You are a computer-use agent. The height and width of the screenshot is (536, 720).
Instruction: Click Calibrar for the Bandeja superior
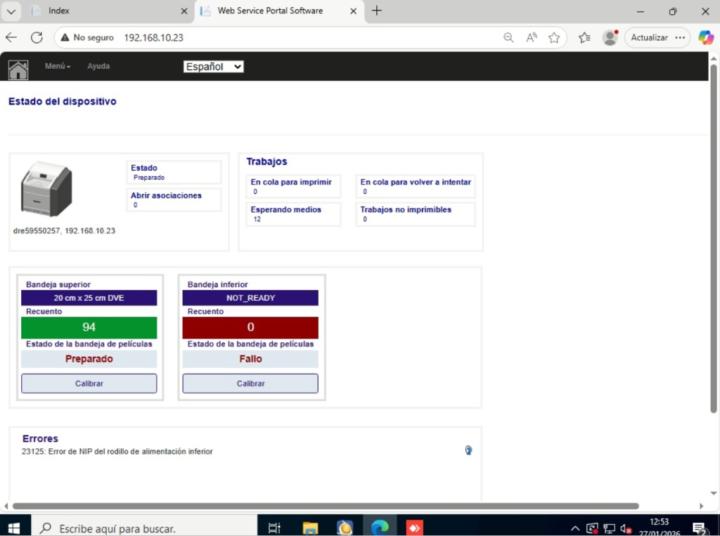pyautogui.click(x=89, y=383)
